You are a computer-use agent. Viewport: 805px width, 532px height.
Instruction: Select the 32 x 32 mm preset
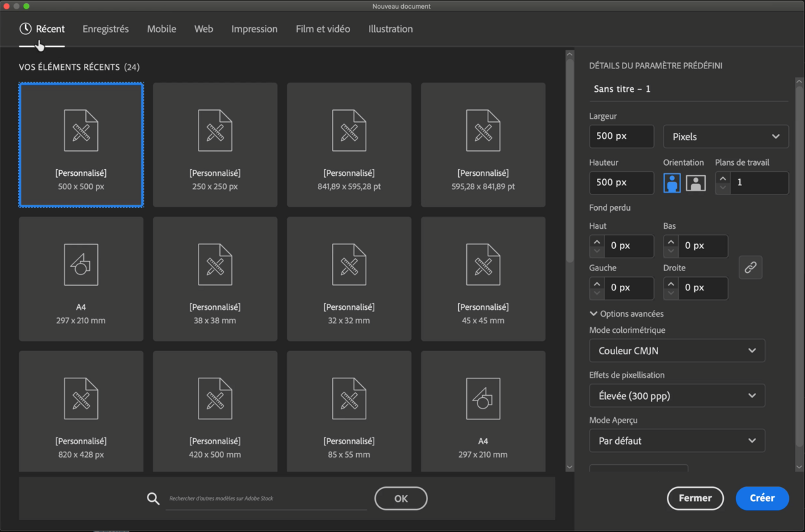(x=349, y=279)
